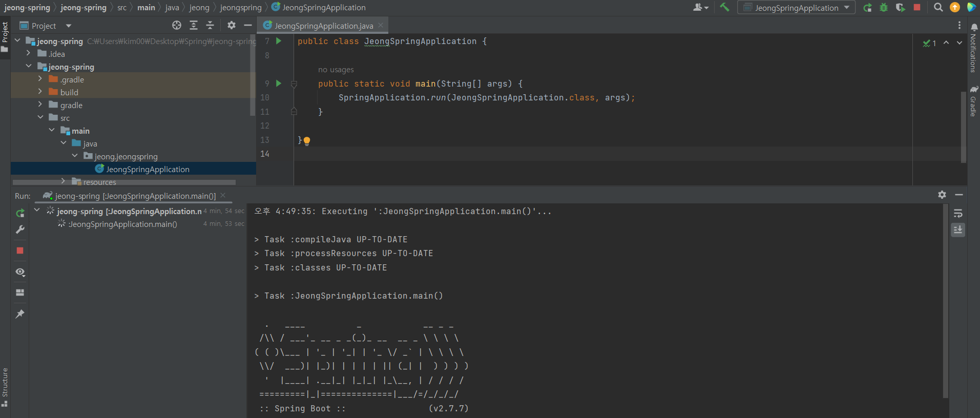This screenshot has width=980, height=418.
Task: Rerun the Gradle task in Run panel
Action: tap(20, 213)
